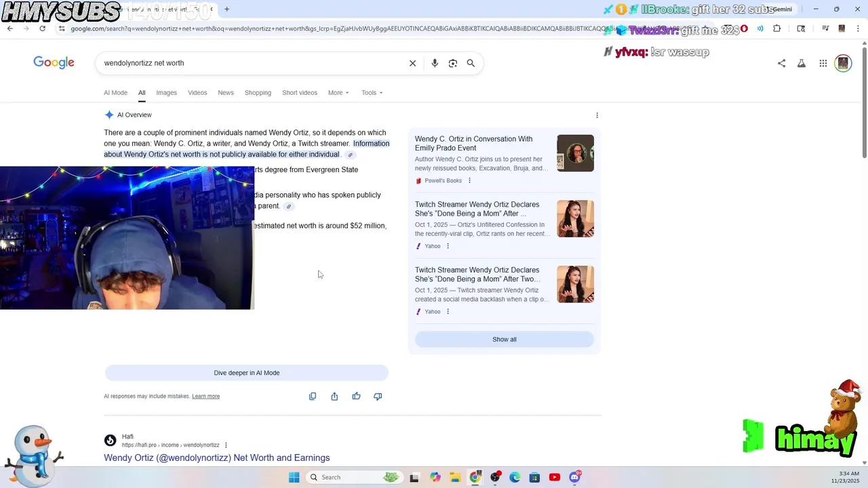Screen dimensions: 868x488
Task: Open Search Labs flask icon
Action: (x=802, y=63)
